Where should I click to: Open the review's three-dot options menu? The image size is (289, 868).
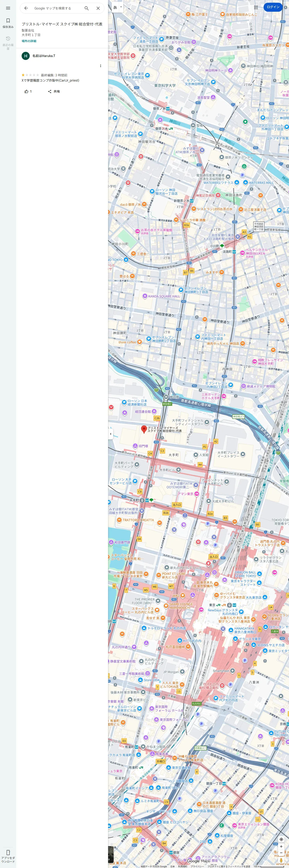100,66
